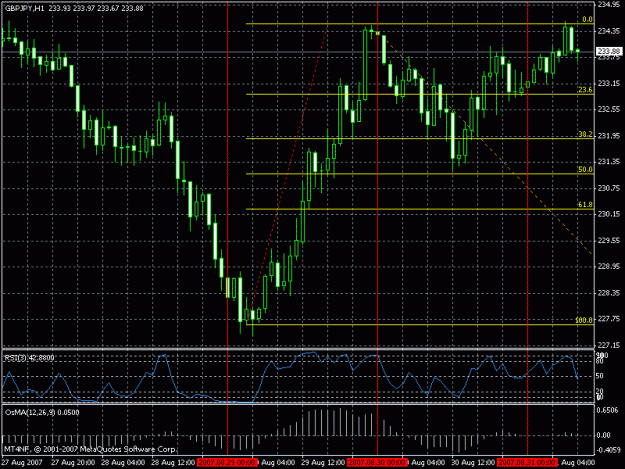Click the 234.95 price axis value
Image resolution: width=625 pixels, height=469 pixels.
609,5
